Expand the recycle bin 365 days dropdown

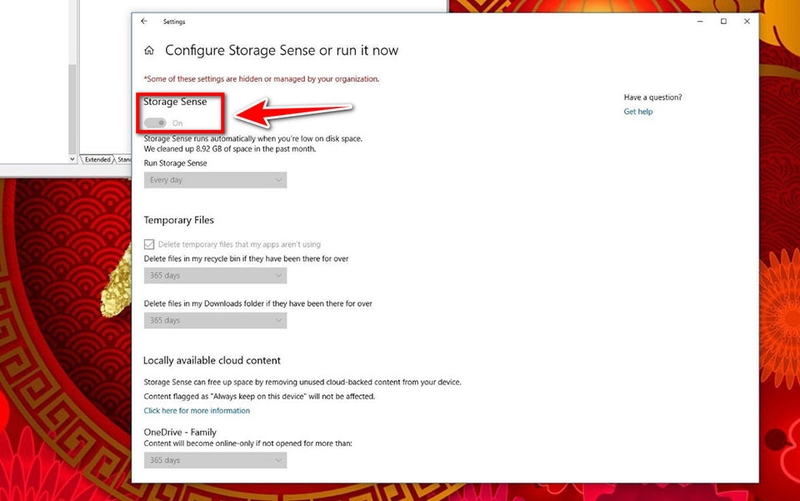[x=215, y=275]
